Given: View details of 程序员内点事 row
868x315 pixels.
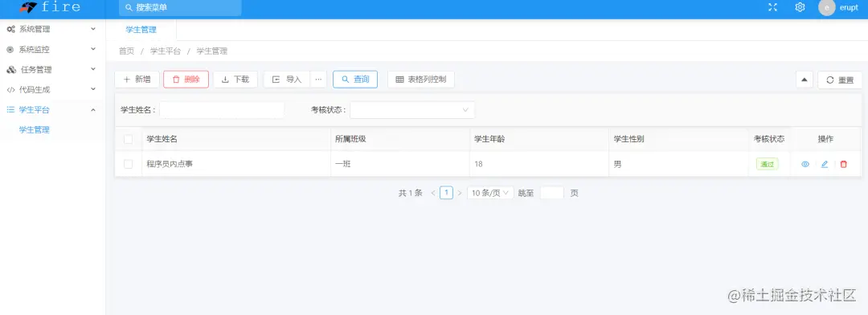Looking at the screenshot, I should (x=805, y=165).
